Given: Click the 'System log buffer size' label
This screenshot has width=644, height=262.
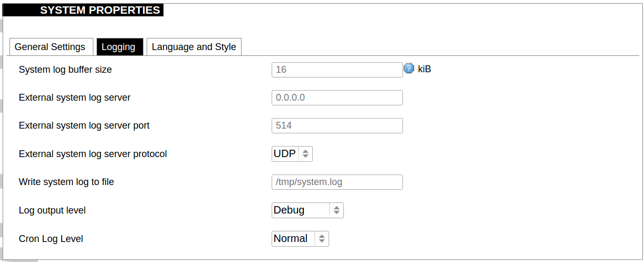Looking at the screenshot, I should 65,70.
